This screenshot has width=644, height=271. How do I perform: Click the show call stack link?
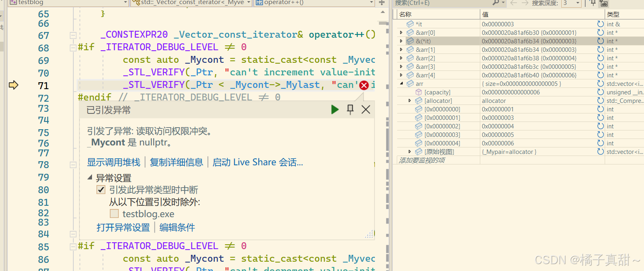tap(113, 162)
